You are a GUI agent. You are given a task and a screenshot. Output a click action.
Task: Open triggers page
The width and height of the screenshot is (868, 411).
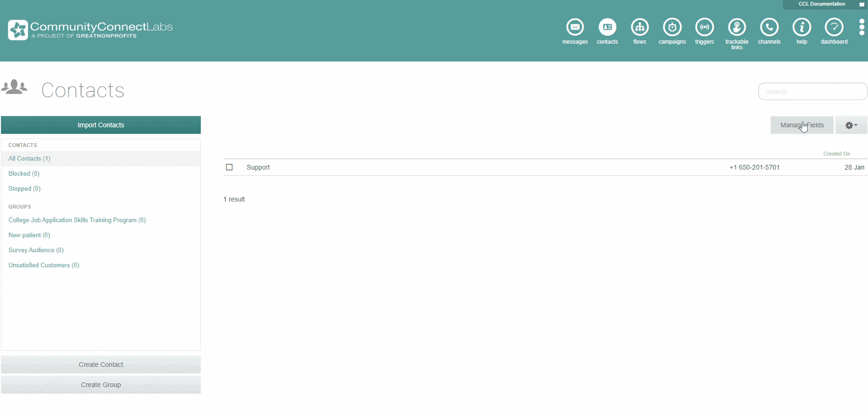pos(704,31)
